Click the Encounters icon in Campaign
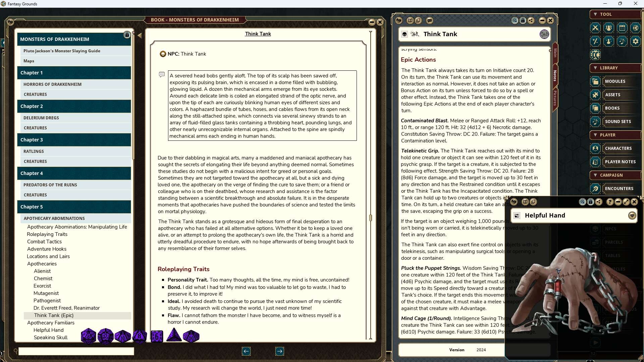The height and width of the screenshot is (362, 644). [x=595, y=189]
